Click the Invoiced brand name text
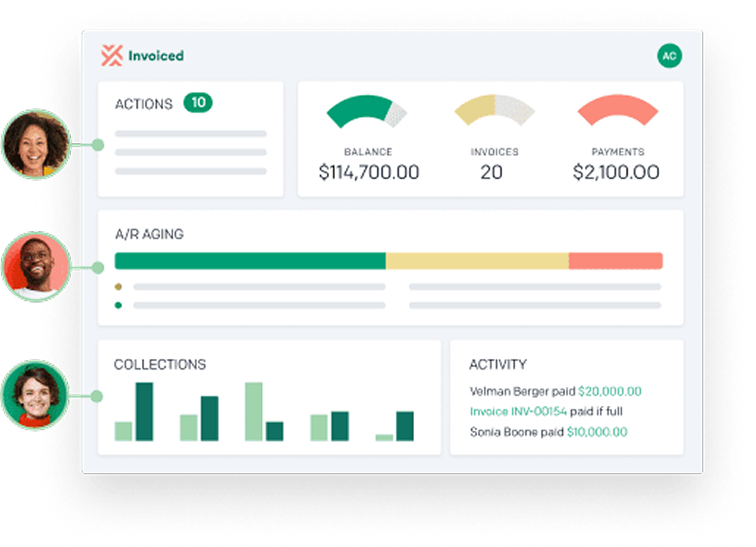The width and height of the screenshot is (756, 547). [156, 56]
